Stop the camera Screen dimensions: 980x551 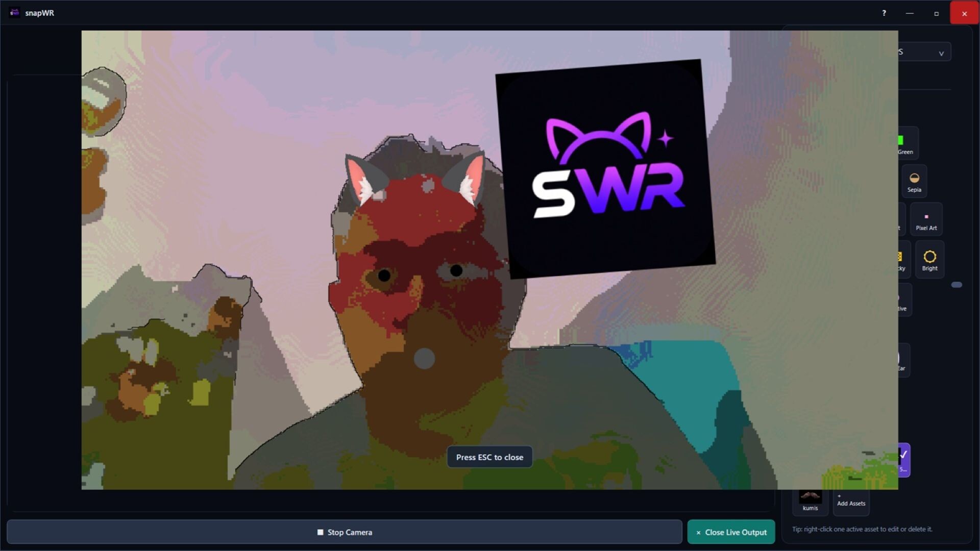click(x=345, y=532)
